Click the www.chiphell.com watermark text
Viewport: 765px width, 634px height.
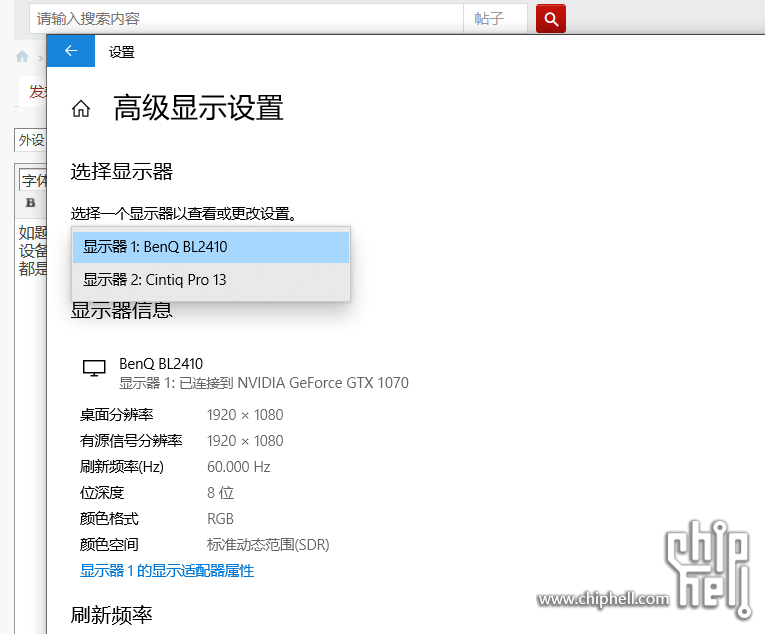[603, 600]
